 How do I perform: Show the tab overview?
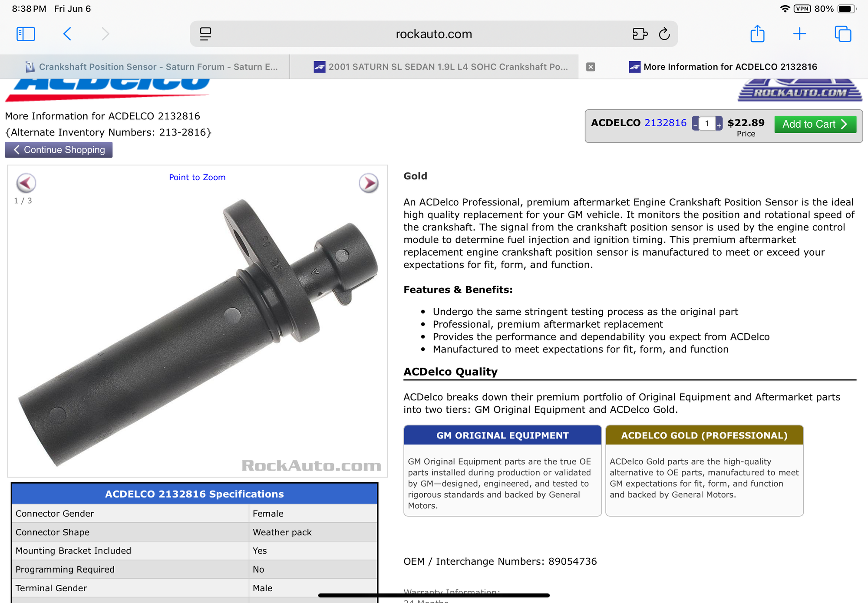click(x=843, y=34)
